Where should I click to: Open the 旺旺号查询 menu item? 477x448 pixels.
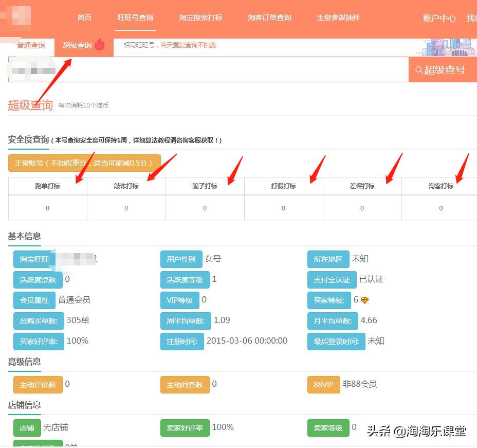[135, 17]
